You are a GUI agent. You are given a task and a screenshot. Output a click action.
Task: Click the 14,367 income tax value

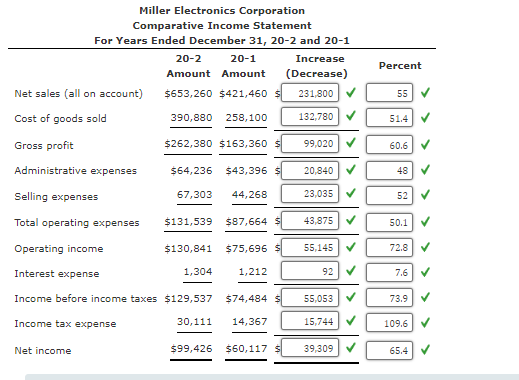(x=250, y=322)
